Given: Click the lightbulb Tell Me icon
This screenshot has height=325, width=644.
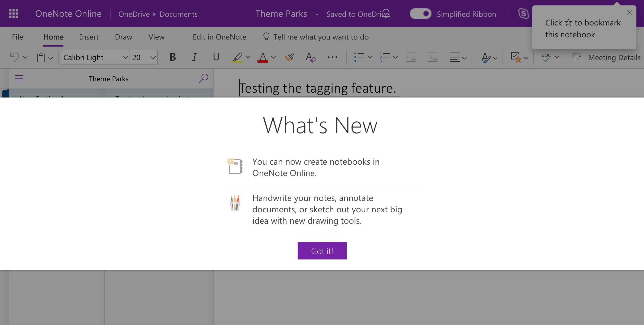Looking at the screenshot, I should (x=266, y=37).
